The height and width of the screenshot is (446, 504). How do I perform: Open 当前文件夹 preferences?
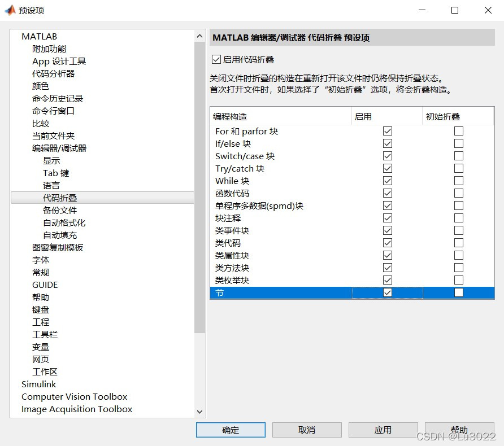53,136
